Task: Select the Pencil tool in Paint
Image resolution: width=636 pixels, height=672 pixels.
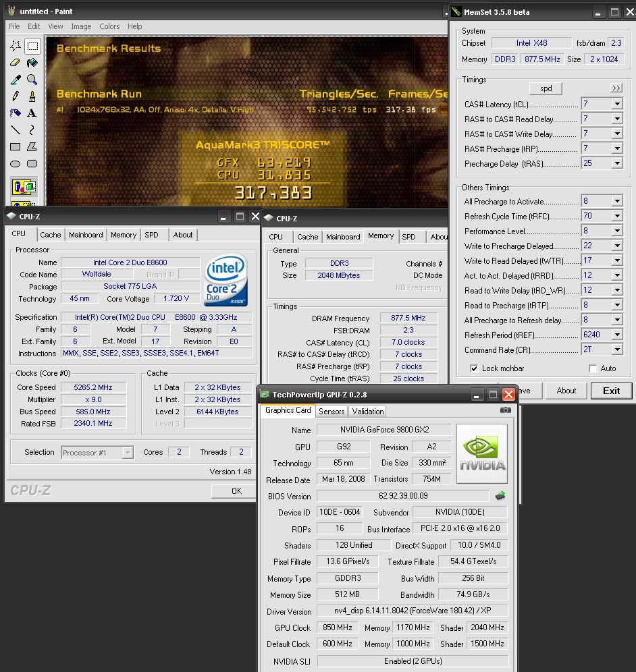Action: (x=16, y=96)
